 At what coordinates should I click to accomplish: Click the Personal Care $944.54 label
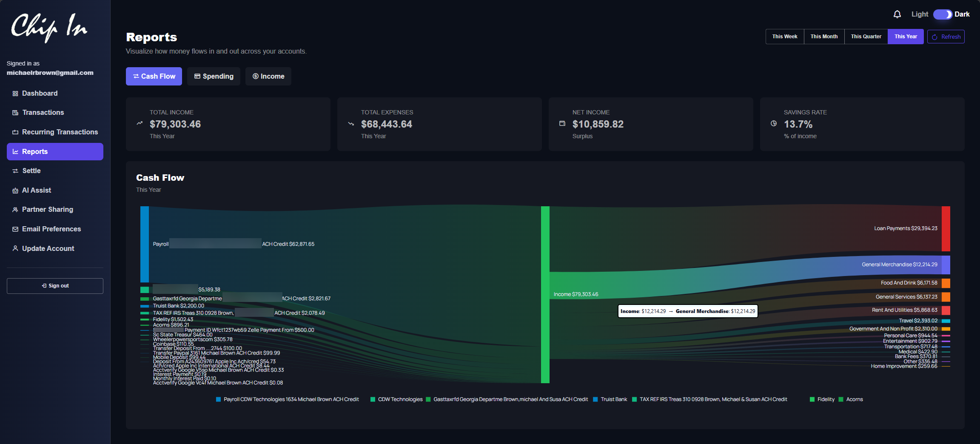click(911, 336)
